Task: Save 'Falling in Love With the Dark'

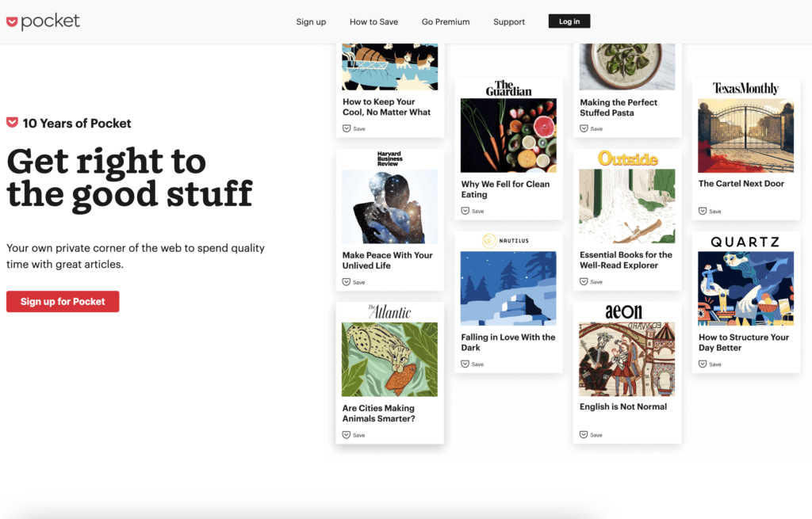Action: (x=473, y=364)
